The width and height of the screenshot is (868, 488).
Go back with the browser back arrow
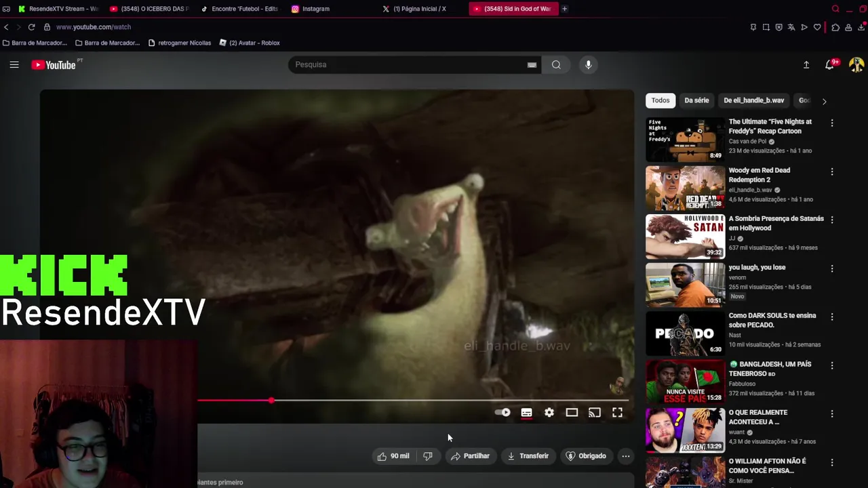pyautogui.click(x=6, y=27)
